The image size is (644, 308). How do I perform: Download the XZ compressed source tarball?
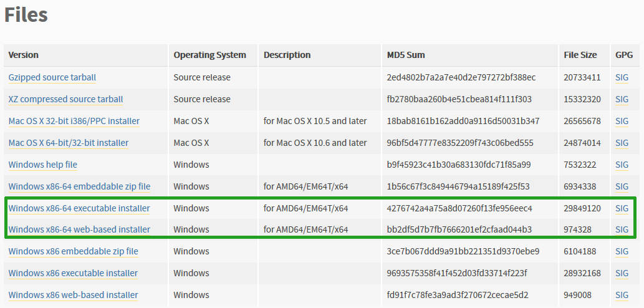tap(65, 99)
